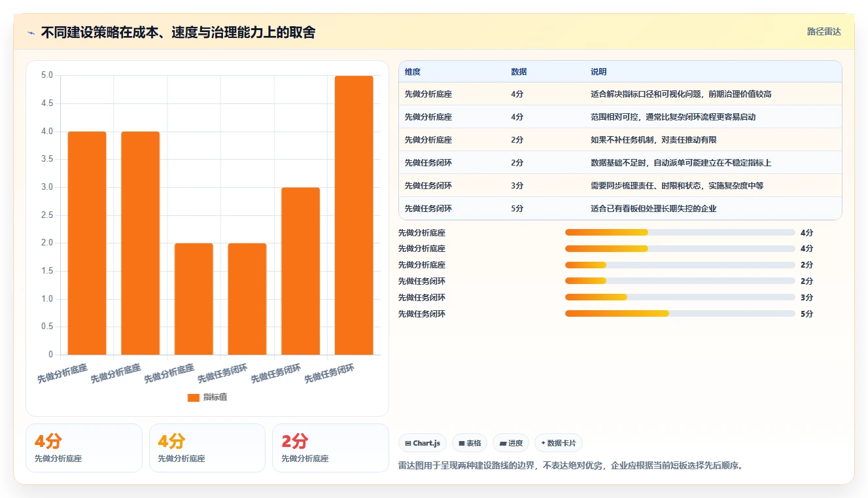
Task: Click the 维度 column header
Action: click(x=413, y=72)
